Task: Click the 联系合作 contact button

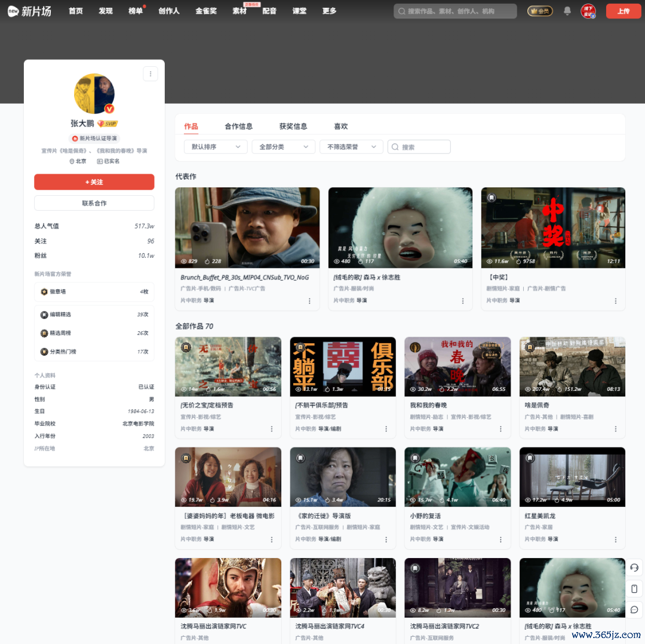Action: [94, 204]
